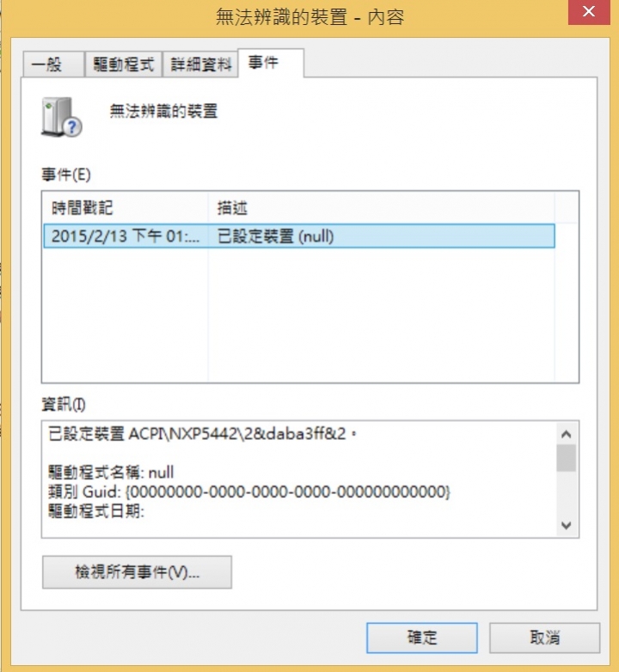619x672 pixels.
Task: Close the properties dialog with X button
Action: coord(589,12)
